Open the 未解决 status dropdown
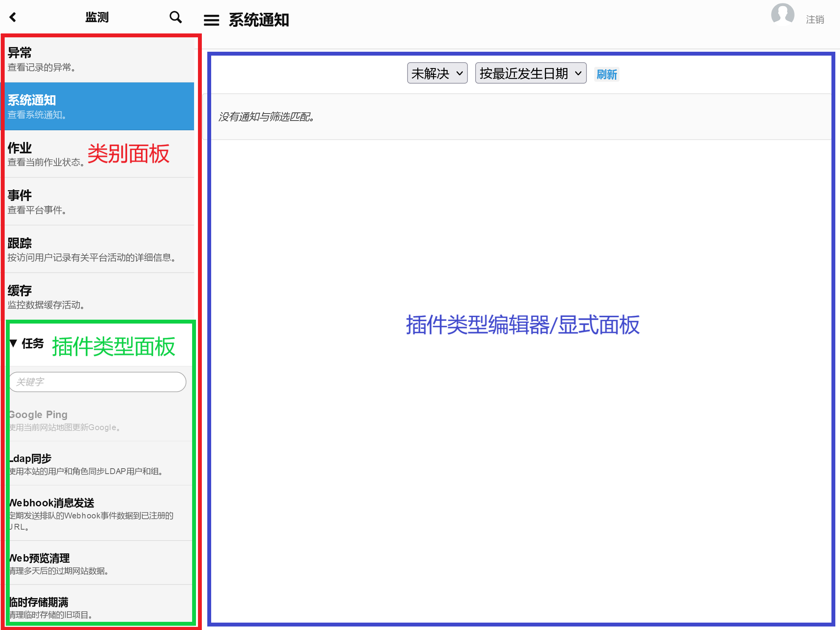 click(x=437, y=73)
